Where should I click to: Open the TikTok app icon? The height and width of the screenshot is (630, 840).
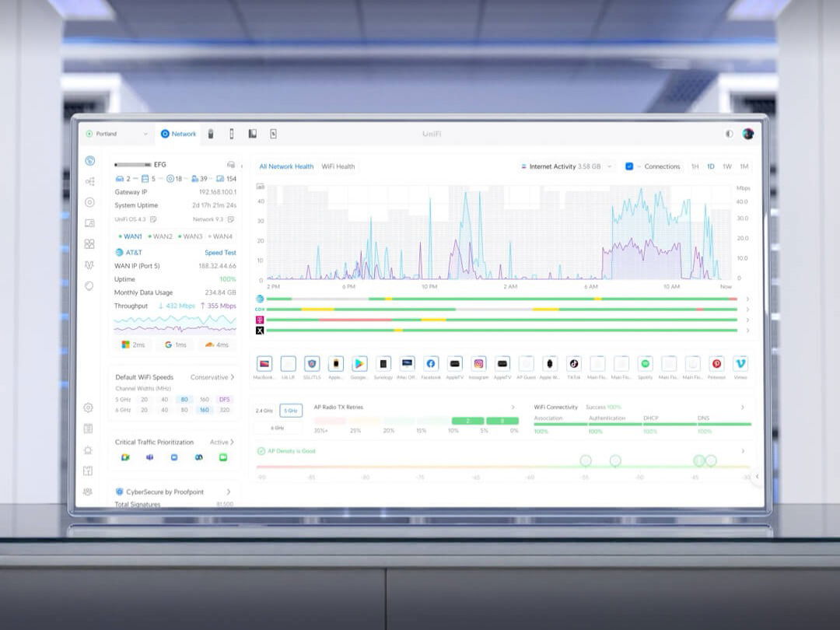click(573, 363)
